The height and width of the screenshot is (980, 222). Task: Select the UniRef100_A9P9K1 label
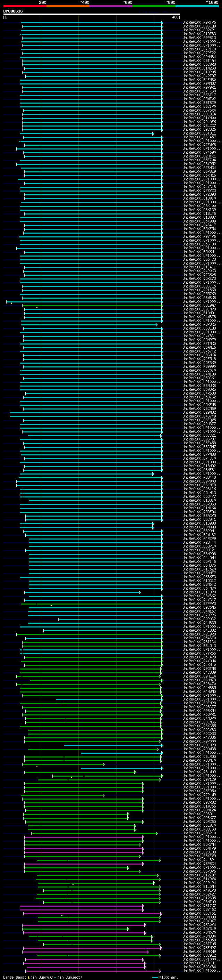199,88
